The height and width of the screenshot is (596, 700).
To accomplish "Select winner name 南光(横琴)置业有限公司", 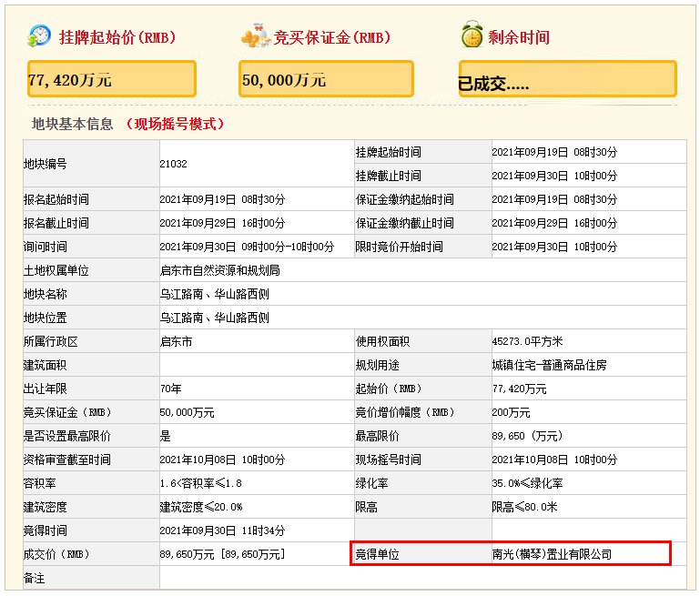I will tap(552, 554).
